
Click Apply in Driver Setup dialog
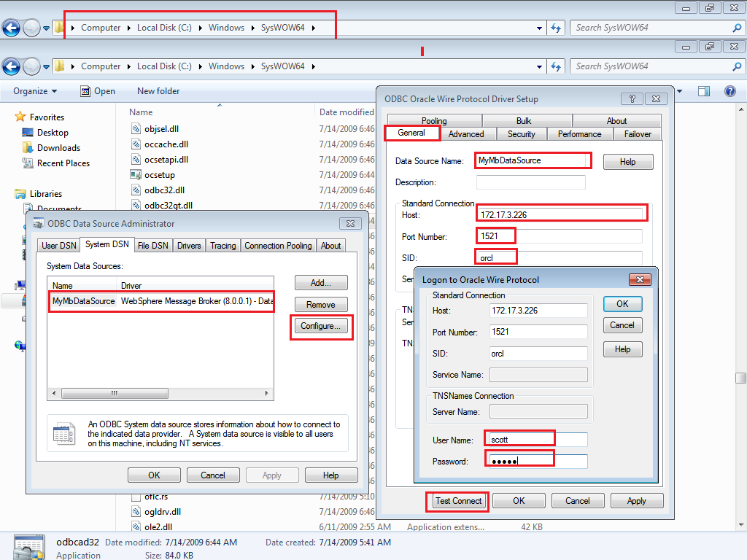[x=636, y=500]
